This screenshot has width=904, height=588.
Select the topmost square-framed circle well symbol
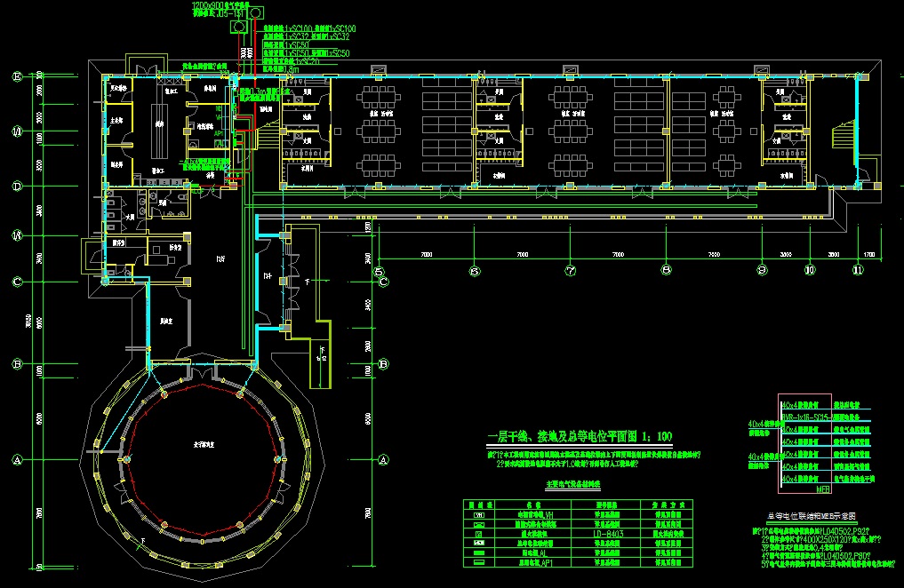[256, 12]
